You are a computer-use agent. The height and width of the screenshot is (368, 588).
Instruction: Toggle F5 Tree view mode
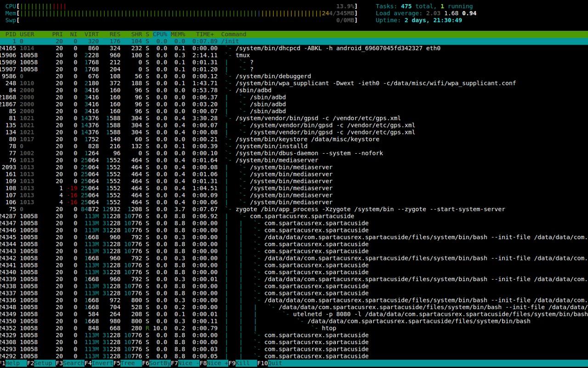tap(127, 363)
